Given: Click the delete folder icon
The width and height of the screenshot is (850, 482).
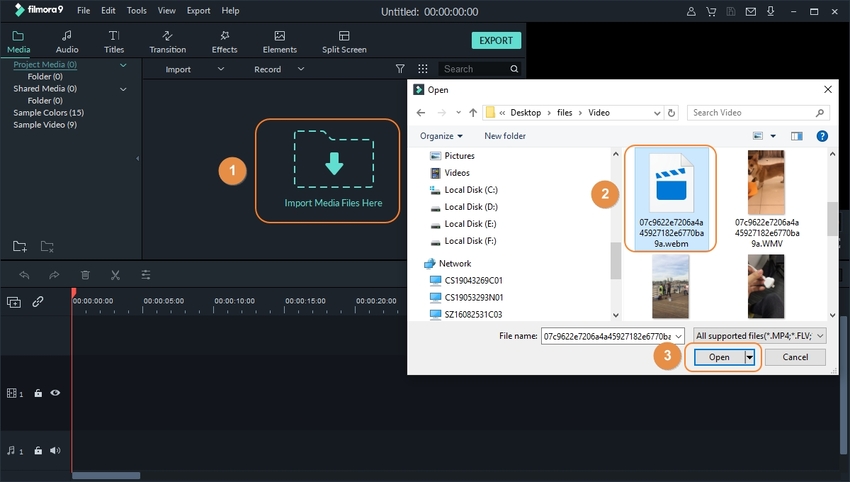Looking at the screenshot, I should click(x=47, y=246).
